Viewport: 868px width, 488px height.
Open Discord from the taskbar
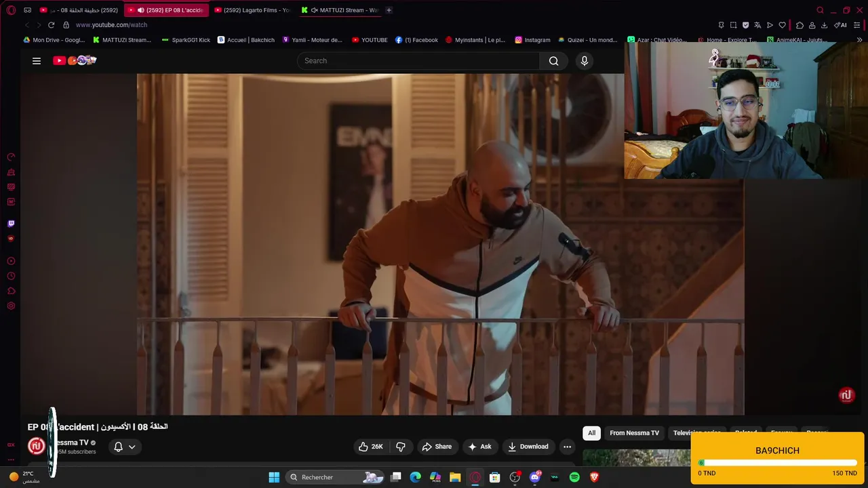click(x=535, y=477)
